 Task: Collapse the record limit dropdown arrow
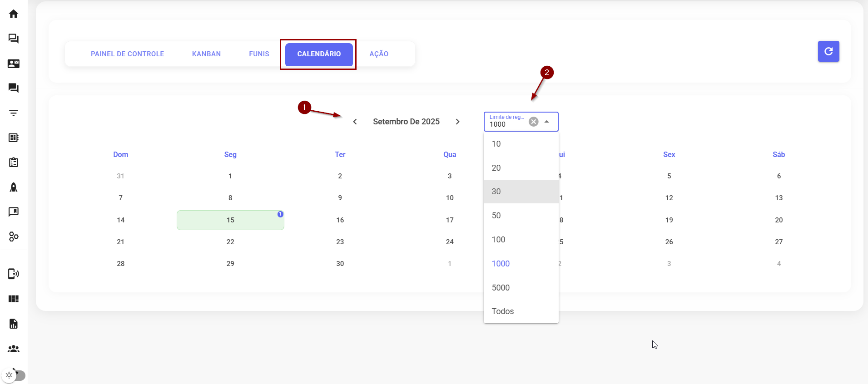[547, 122]
